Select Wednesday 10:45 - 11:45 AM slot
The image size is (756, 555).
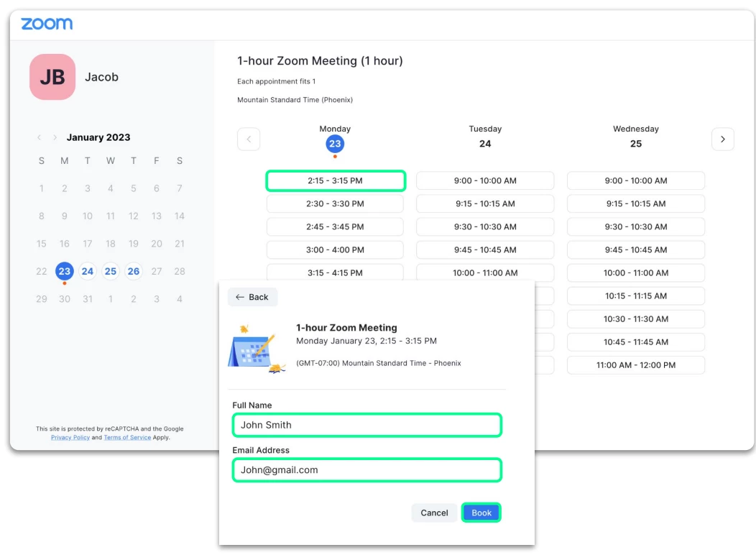tap(636, 342)
